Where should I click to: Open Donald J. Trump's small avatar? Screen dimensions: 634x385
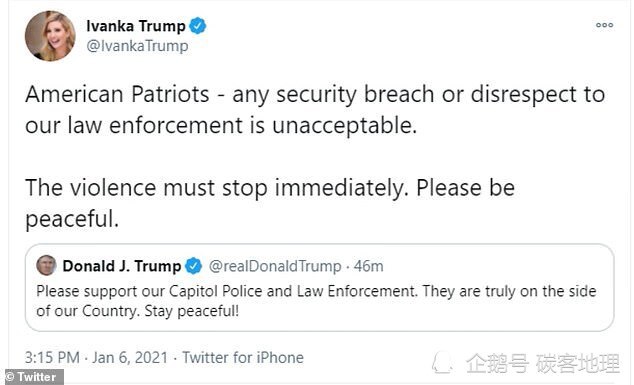46,265
